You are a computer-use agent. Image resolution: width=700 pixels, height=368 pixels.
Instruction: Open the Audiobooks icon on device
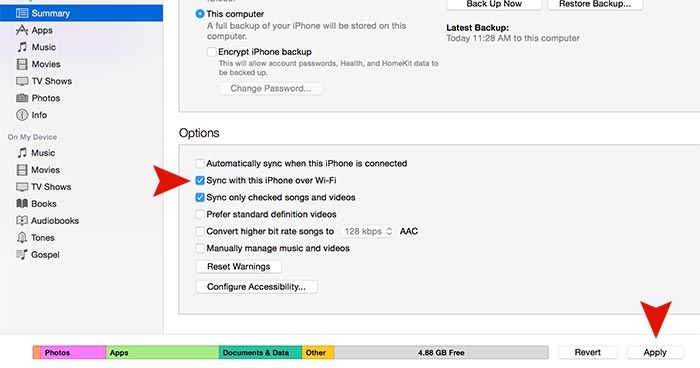pos(22,221)
